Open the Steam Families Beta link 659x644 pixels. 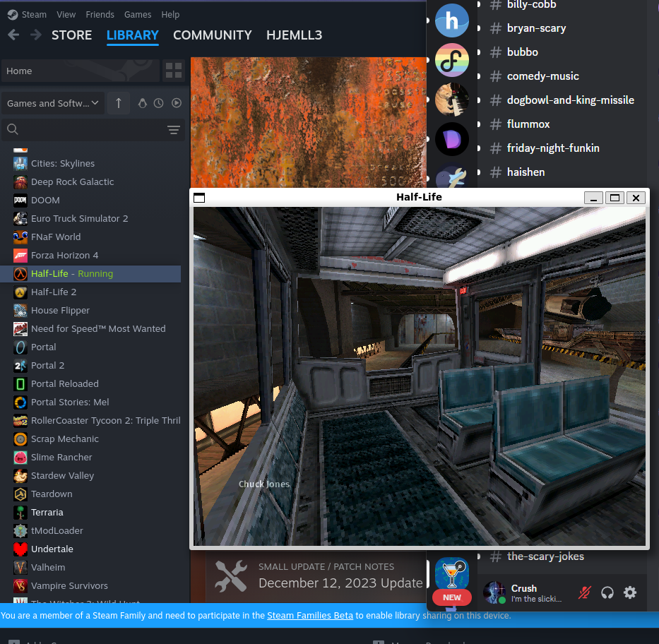(310, 616)
